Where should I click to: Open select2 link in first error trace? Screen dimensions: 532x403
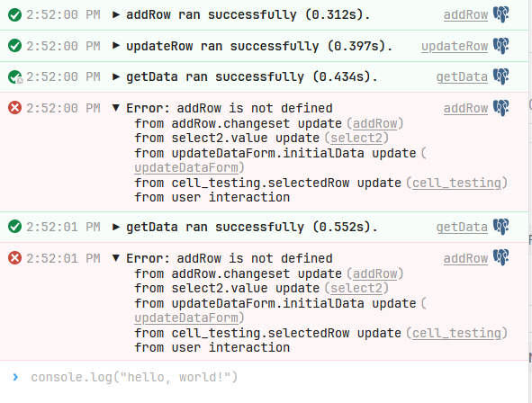click(x=356, y=138)
